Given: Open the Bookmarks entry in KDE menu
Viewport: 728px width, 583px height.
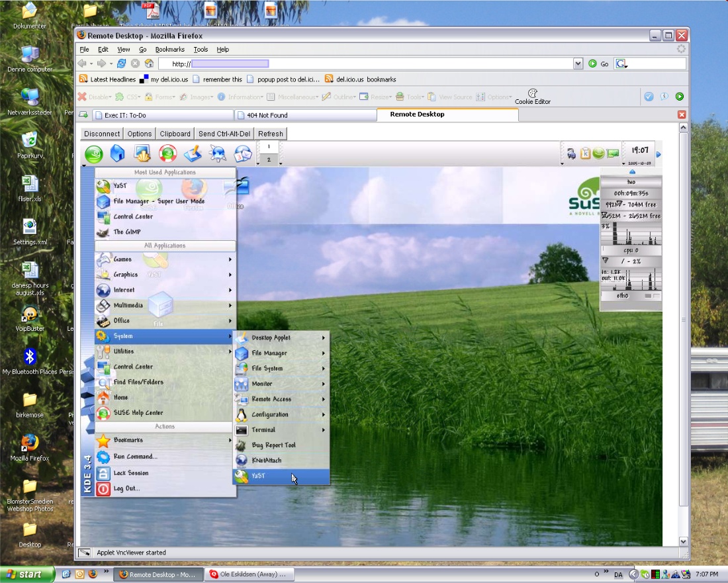Looking at the screenshot, I should [165, 440].
